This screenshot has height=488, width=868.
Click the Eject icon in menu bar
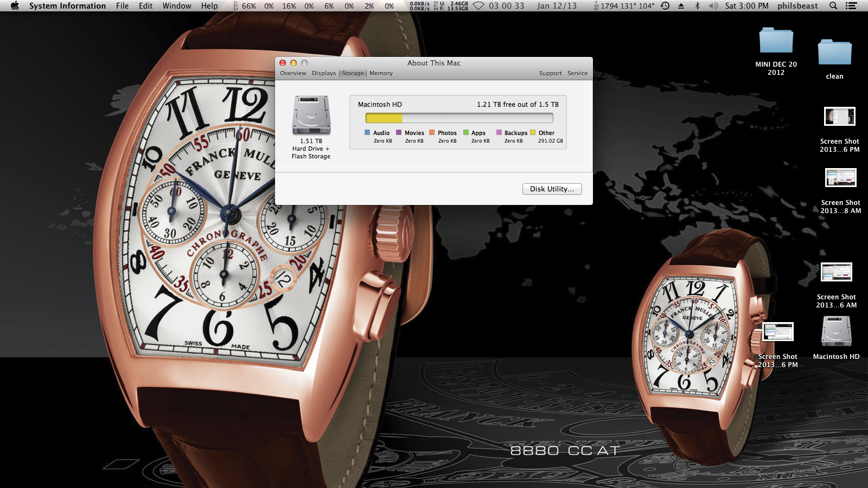click(x=681, y=6)
